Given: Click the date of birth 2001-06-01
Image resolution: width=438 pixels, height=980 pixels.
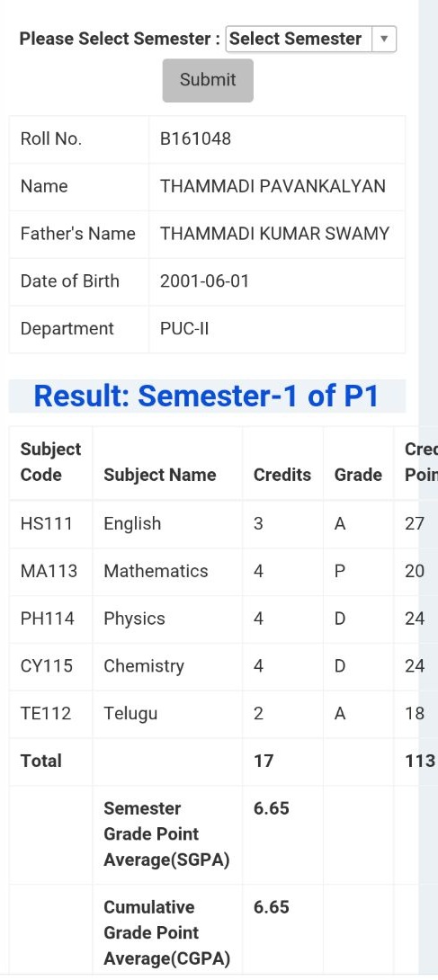Looking at the screenshot, I should pos(204,281).
